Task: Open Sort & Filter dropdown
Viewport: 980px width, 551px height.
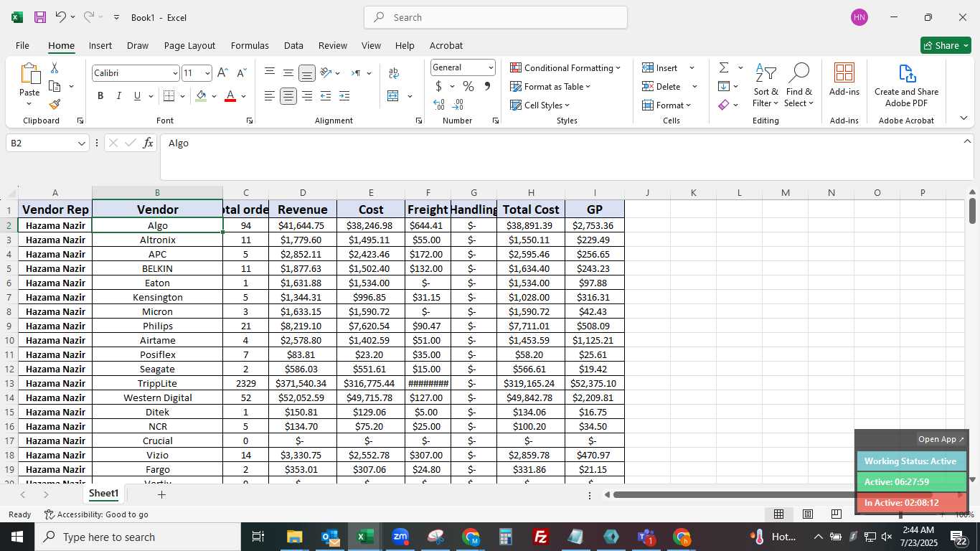Action: click(766, 86)
